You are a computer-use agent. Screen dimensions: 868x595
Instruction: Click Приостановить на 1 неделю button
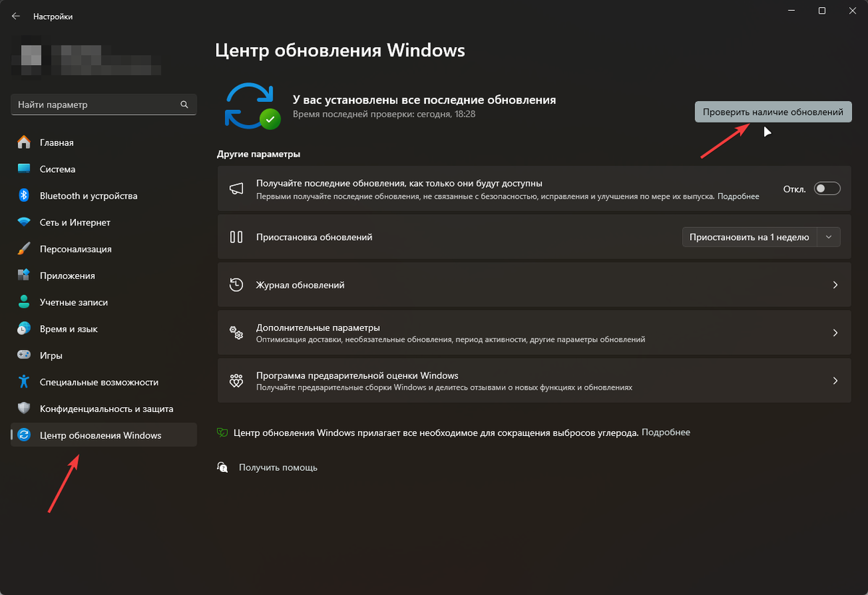(749, 236)
